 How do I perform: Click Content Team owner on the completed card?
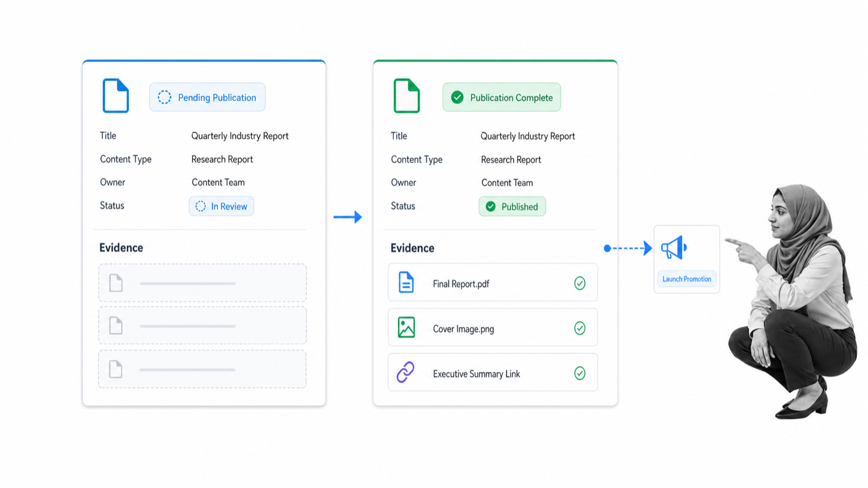(507, 183)
